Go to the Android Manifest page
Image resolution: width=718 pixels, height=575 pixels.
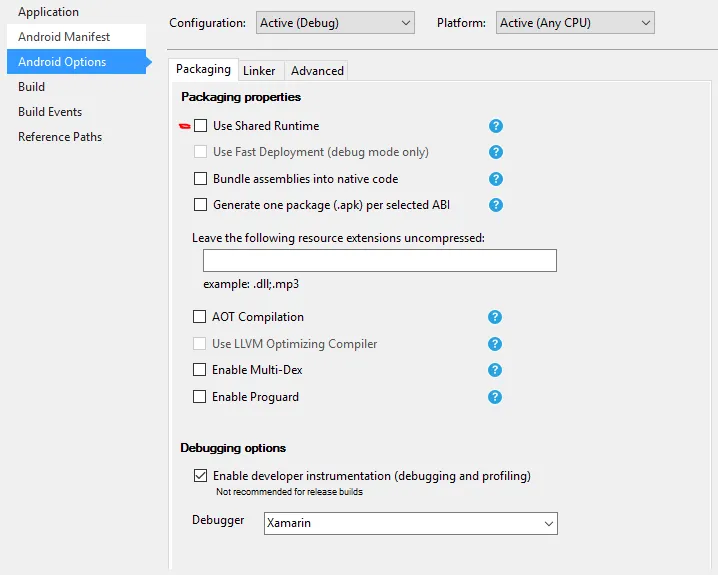[x=64, y=37]
